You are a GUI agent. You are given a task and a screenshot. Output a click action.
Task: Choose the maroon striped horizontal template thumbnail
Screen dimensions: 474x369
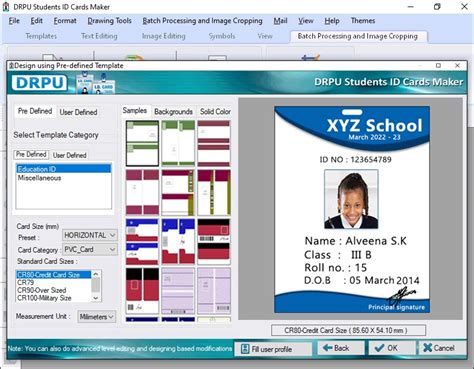214,143
